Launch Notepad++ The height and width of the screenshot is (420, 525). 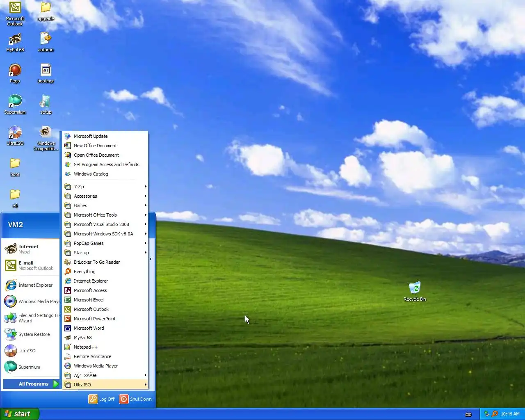pos(105,347)
